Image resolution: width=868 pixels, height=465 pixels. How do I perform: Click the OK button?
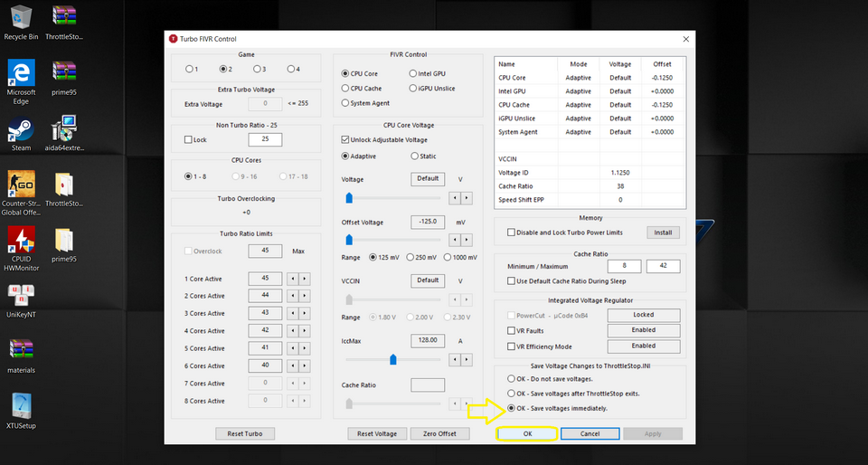[x=526, y=434]
